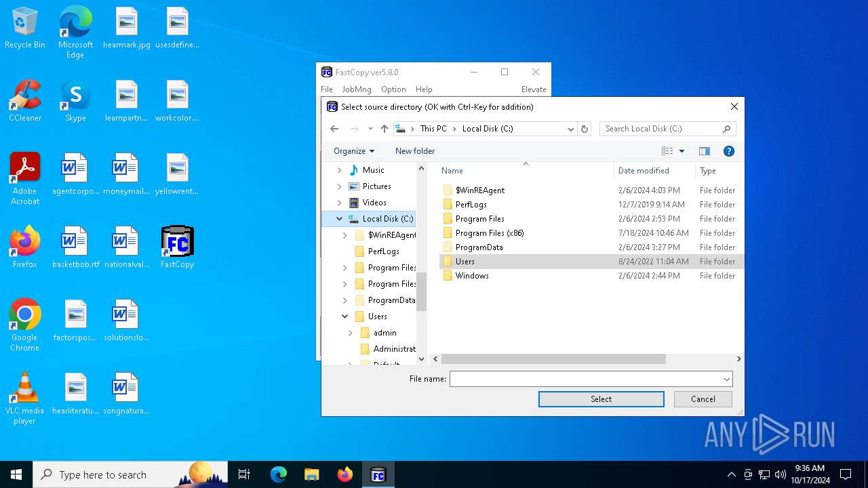Open Google Chrome desktop shortcut

tap(25, 325)
